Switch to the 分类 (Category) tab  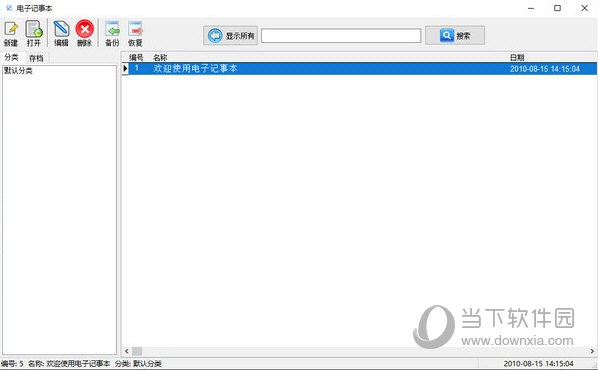[x=11, y=58]
